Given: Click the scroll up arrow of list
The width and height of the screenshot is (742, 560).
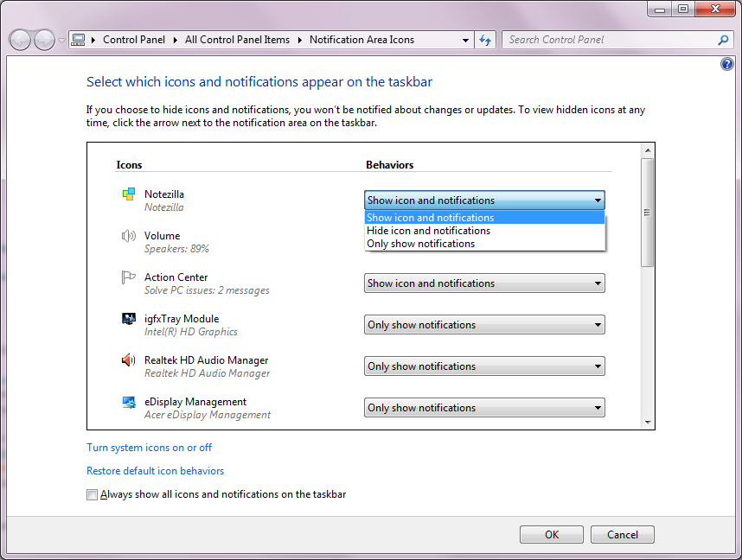Looking at the screenshot, I should tap(648, 150).
